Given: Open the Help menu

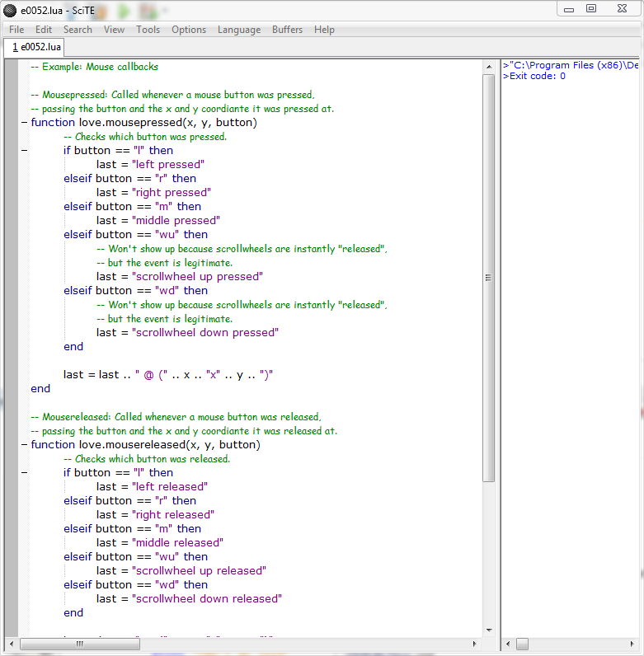Looking at the screenshot, I should pos(325,30).
